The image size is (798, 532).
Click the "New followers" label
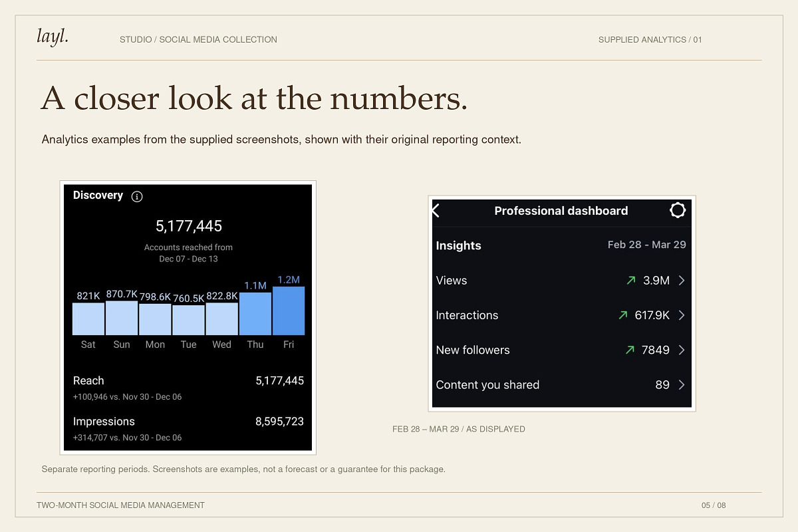(x=473, y=350)
